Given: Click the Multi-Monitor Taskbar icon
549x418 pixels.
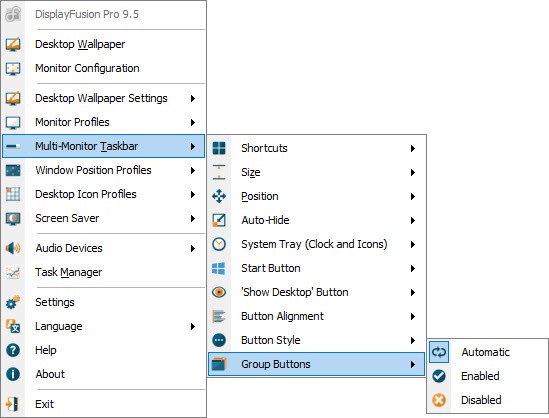Looking at the screenshot, I should click(13, 146).
